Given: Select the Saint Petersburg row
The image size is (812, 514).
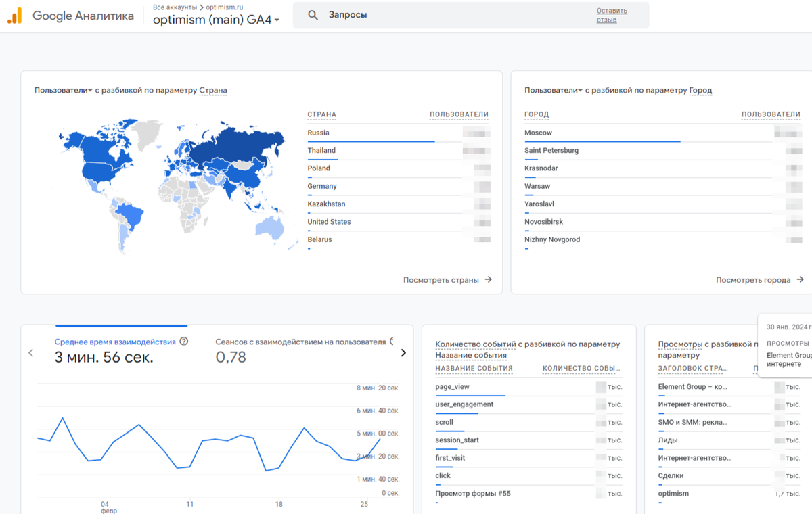Looking at the screenshot, I should pos(663,151).
